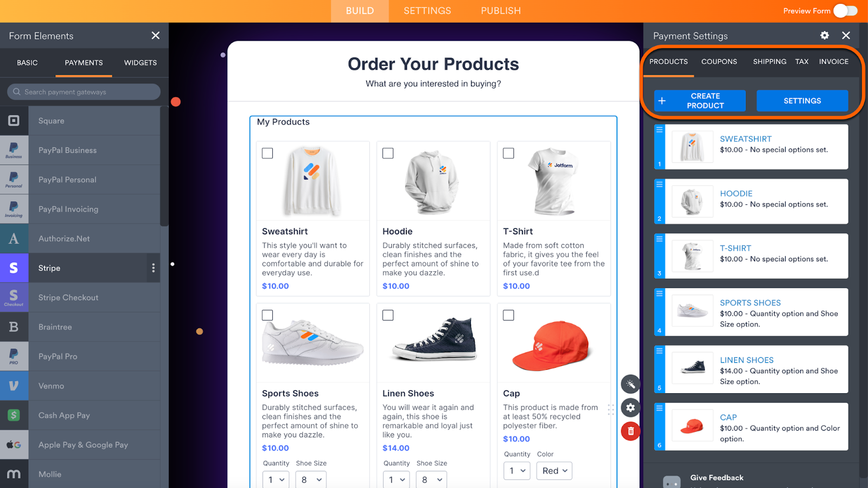Viewport: 868px width, 488px height.
Task: Click the blue SETTINGS button
Action: point(802,101)
